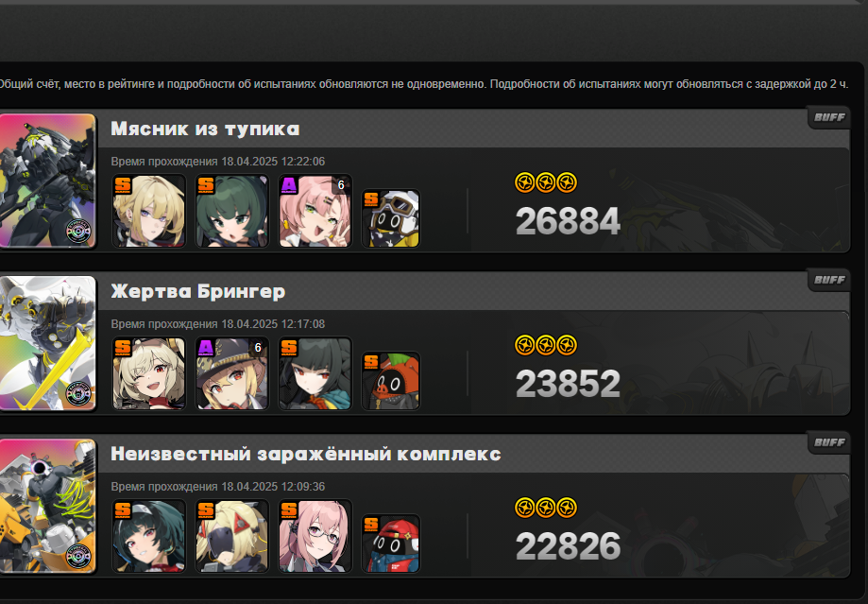This screenshot has width=868, height=604.
Task: Select A-rank agent wearing black hat
Action: [x=232, y=373]
